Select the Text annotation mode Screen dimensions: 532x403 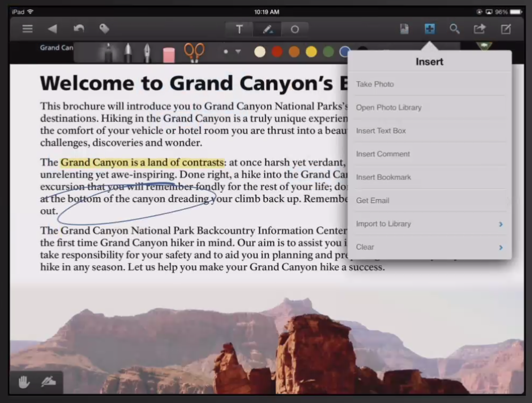click(239, 29)
